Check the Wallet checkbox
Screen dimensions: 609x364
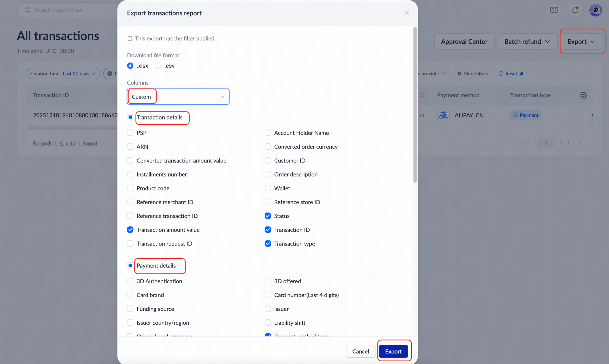268,188
